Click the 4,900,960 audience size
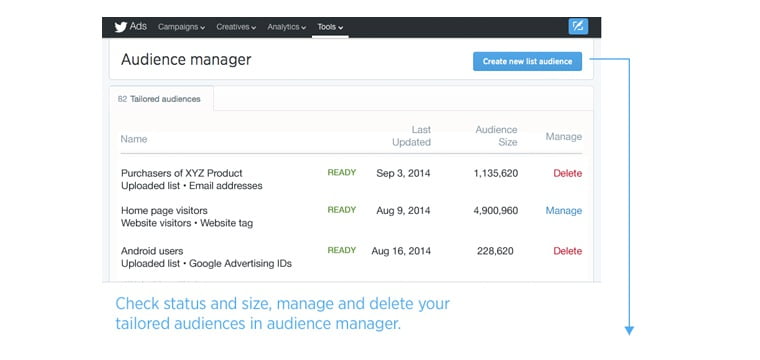 [x=496, y=211]
